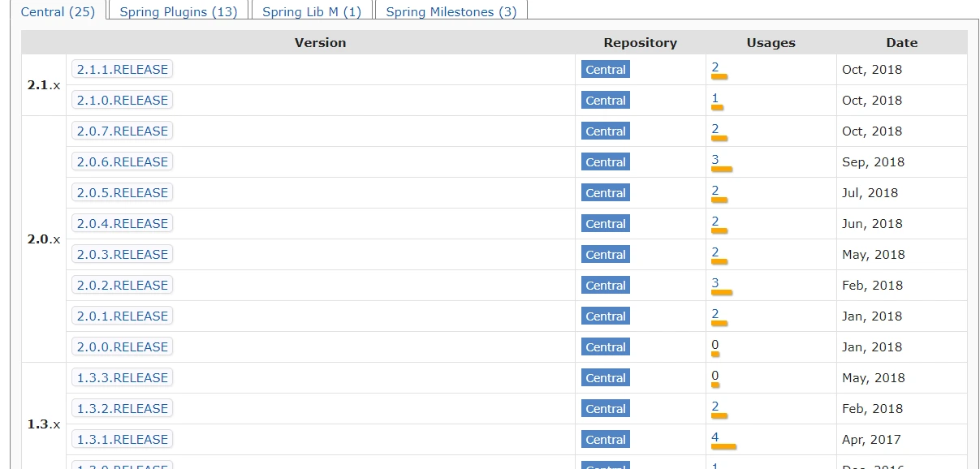The image size is (980, 469).
Task: Open the 2.0.0.RELEASE version page
Action: pyautogui.click(x=123, y=347)
